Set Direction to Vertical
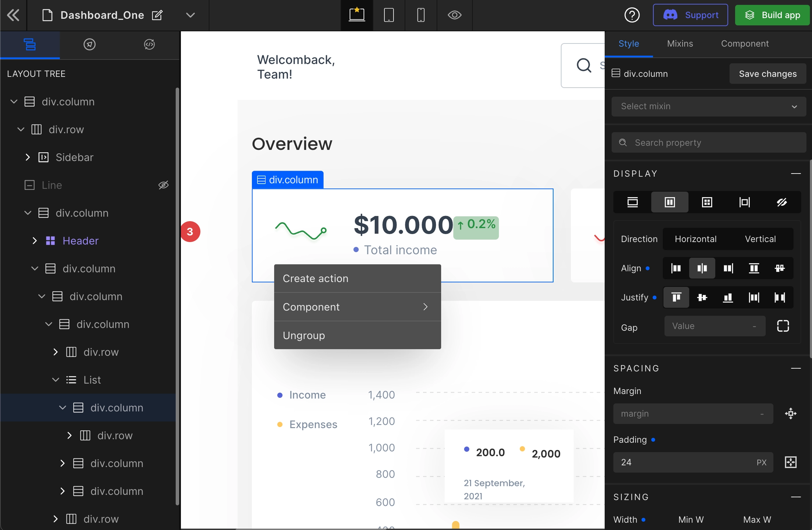812x530 pixels. click(x=760, y=239)
